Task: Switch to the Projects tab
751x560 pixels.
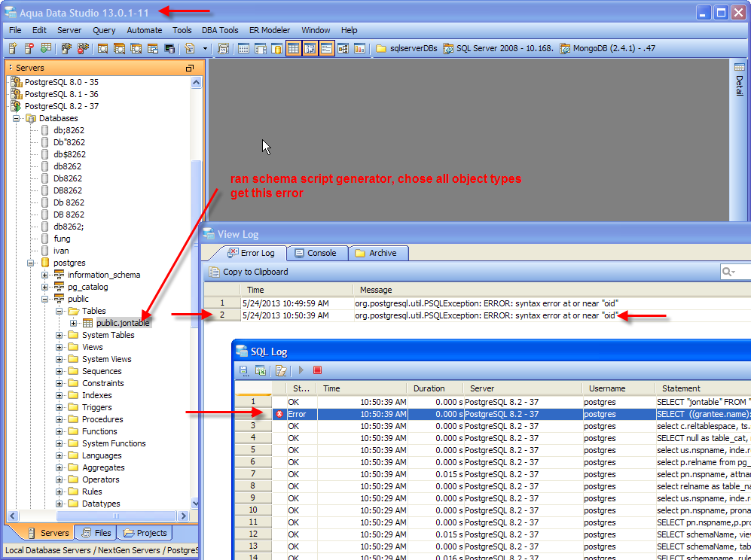Action: pos(145,533)
